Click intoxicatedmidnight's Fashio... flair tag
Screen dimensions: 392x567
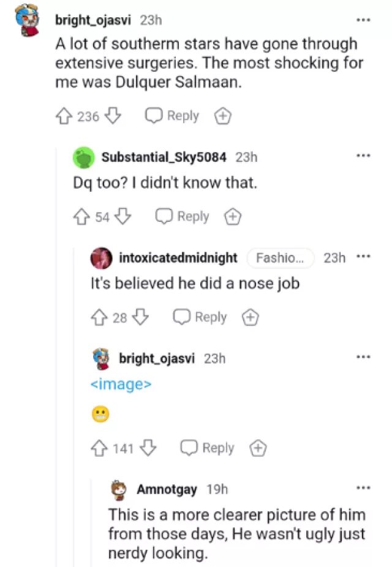pyautogui.click(x=280, y=258)
